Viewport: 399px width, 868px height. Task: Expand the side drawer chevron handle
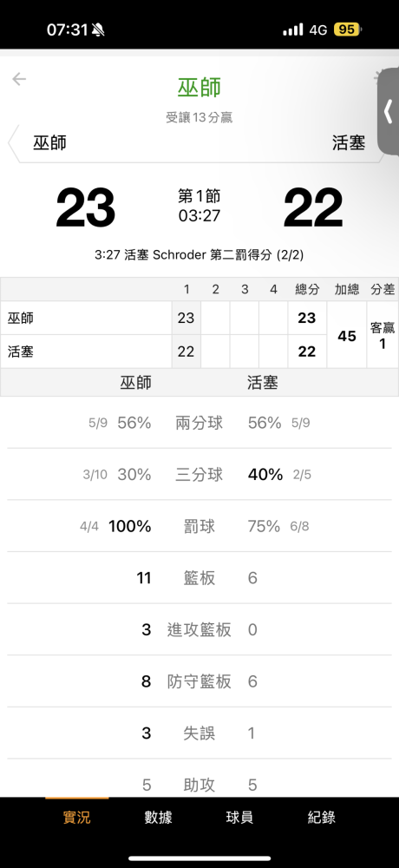[x=389, y=112]
